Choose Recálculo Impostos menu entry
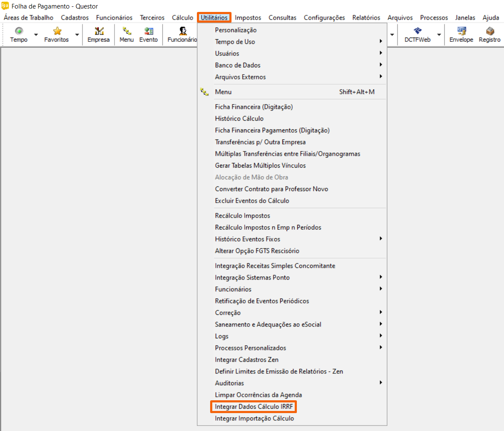The image size is (504, 431). tap(243, 216)
